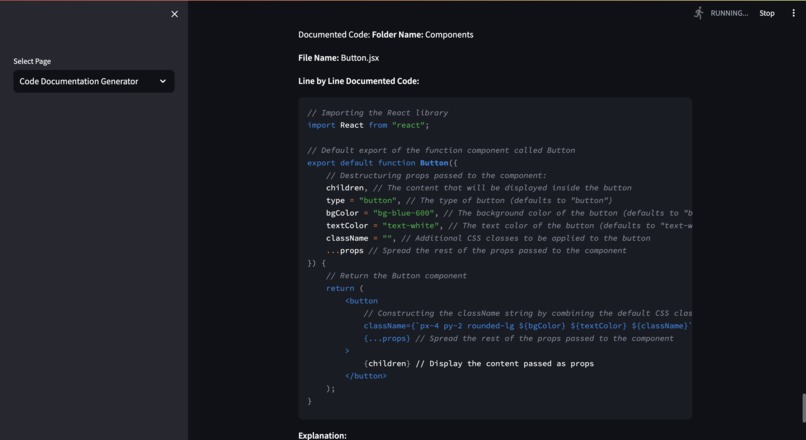Click the 'return (' line

(x=344, y=288)
